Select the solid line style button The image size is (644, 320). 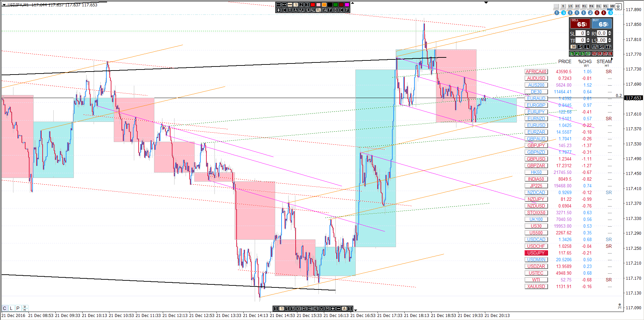pyautogui.click(x=290, y=5)
